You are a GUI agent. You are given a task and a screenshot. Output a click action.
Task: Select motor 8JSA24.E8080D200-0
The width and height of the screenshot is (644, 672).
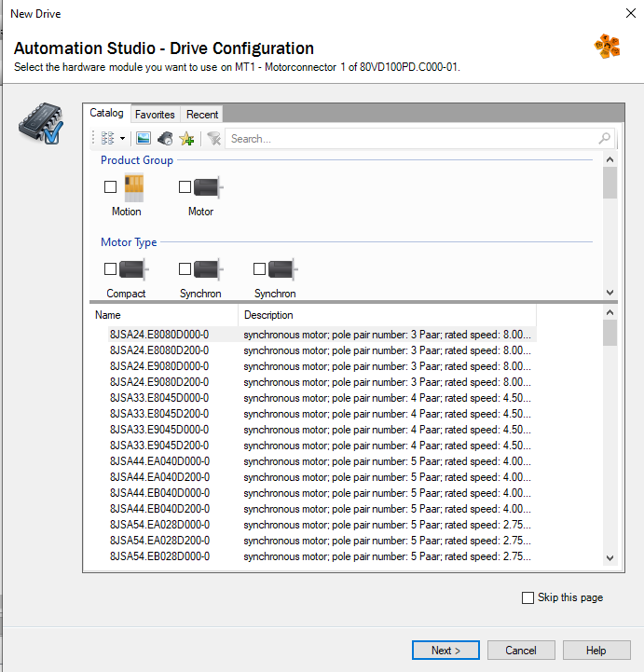click(159, 350)
